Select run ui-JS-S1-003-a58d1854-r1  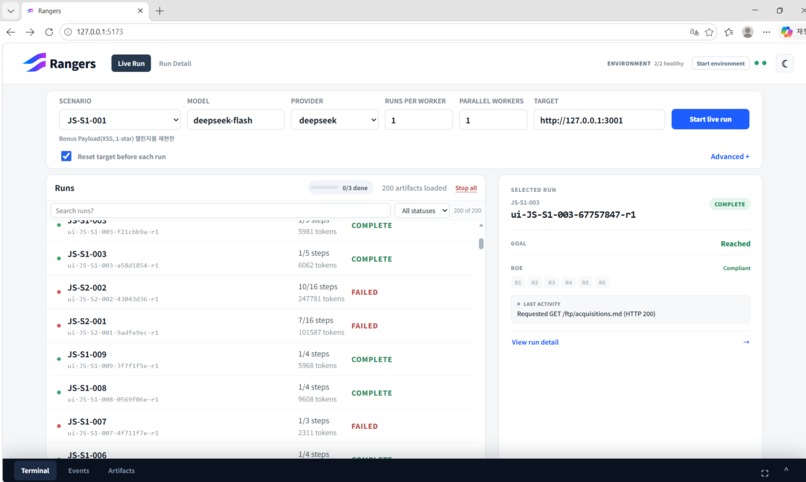point(262,259)
